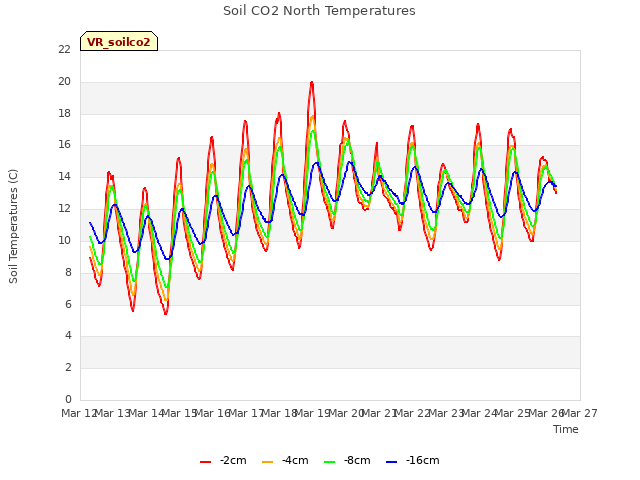Click the 4 y-axis tick label
Screen dimensions: 640x480
click(68, 336)
